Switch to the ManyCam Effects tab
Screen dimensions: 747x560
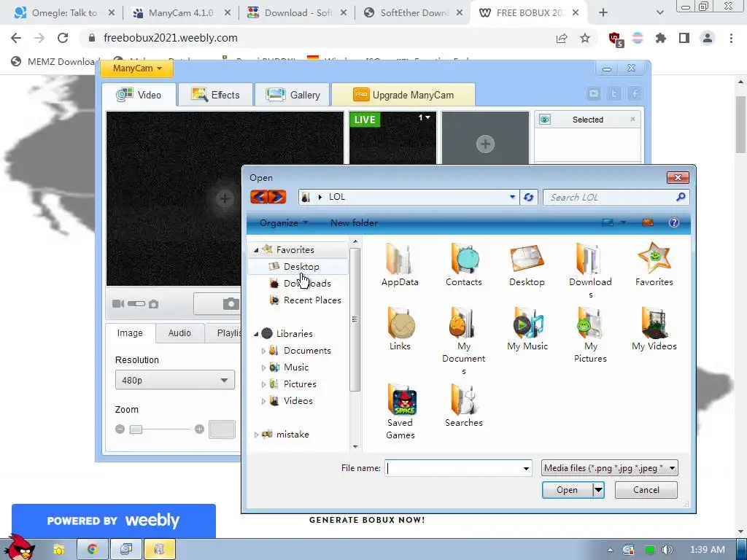tap(216, 95)
